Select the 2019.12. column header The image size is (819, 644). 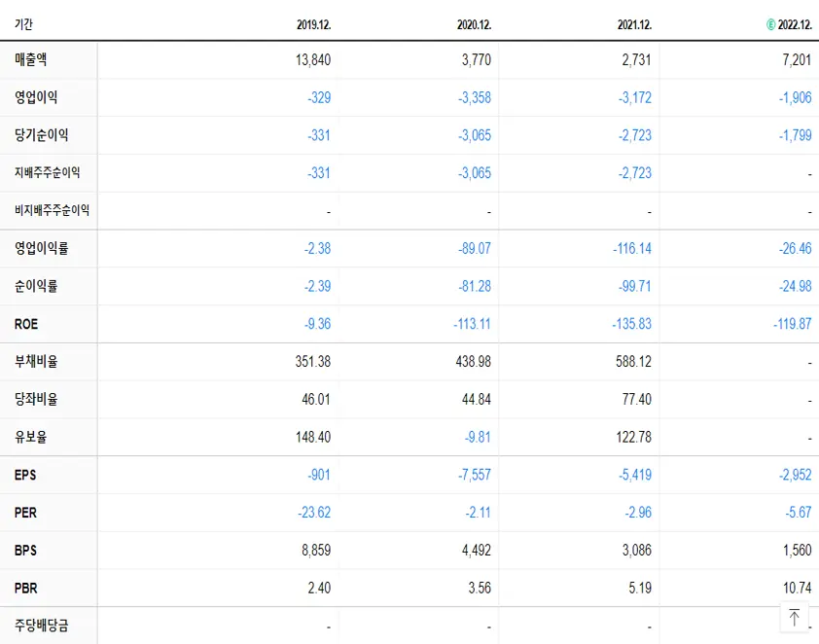pyautogui.click(x=314, y=24)
